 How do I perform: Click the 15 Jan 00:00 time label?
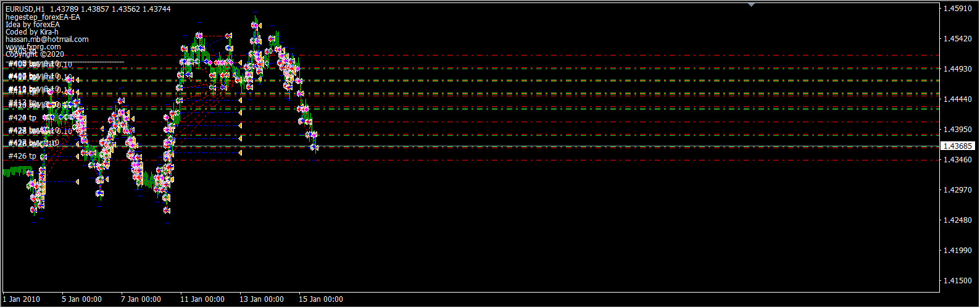coord(321,299)
